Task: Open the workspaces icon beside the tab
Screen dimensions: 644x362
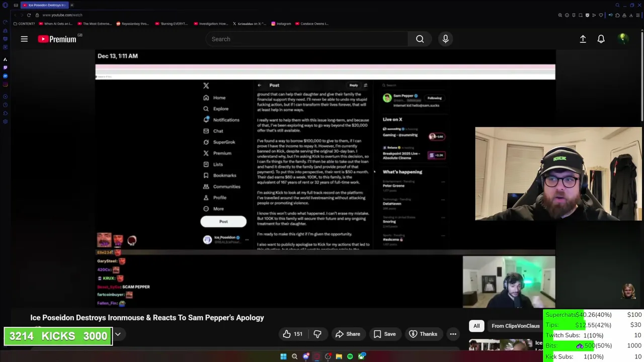Action: click(x=16, y=5)
